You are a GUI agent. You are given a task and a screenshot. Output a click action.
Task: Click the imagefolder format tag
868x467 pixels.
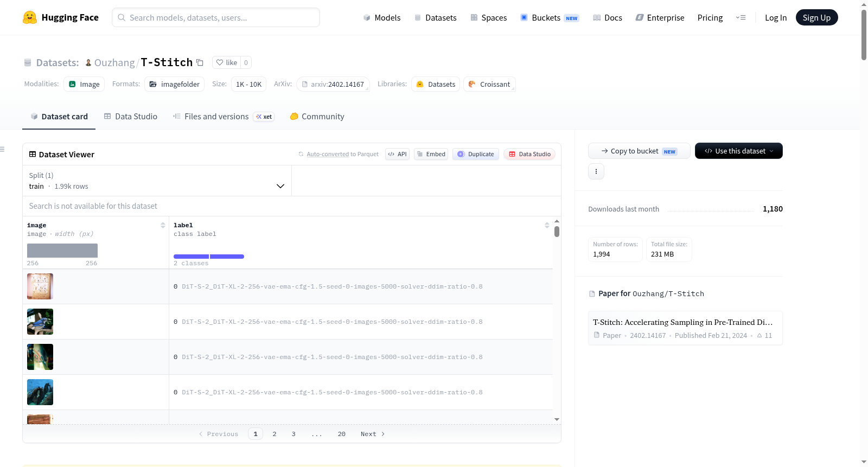tap(174, 84)
